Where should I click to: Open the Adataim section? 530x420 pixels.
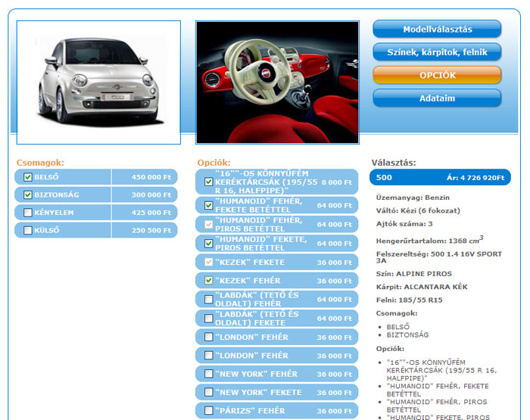pos(437,98)
